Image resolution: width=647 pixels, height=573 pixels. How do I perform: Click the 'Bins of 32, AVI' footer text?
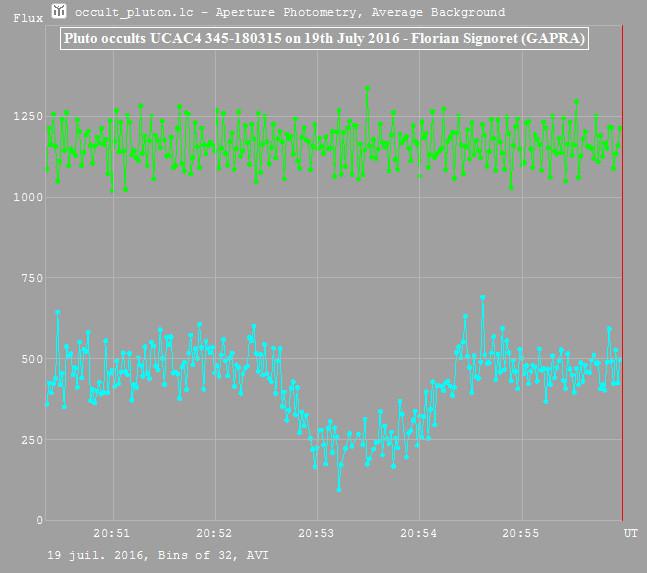[x=213, y=555]
